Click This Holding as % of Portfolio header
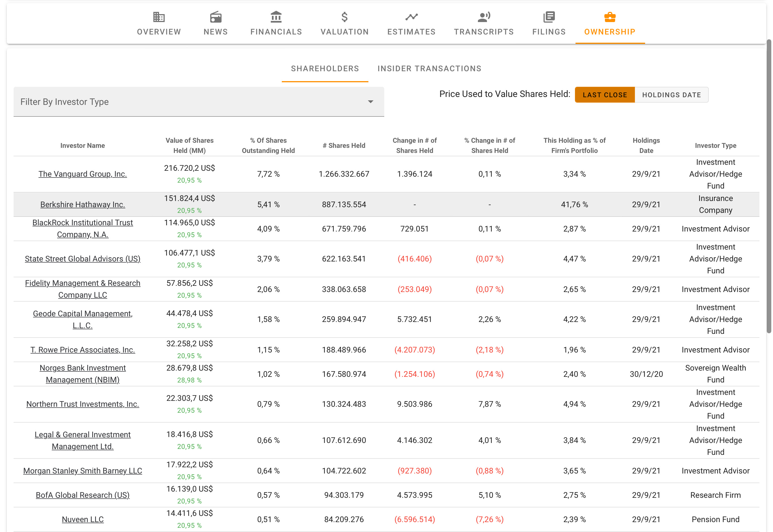Viewport: 773px width, 532px height. click(574, 146)
